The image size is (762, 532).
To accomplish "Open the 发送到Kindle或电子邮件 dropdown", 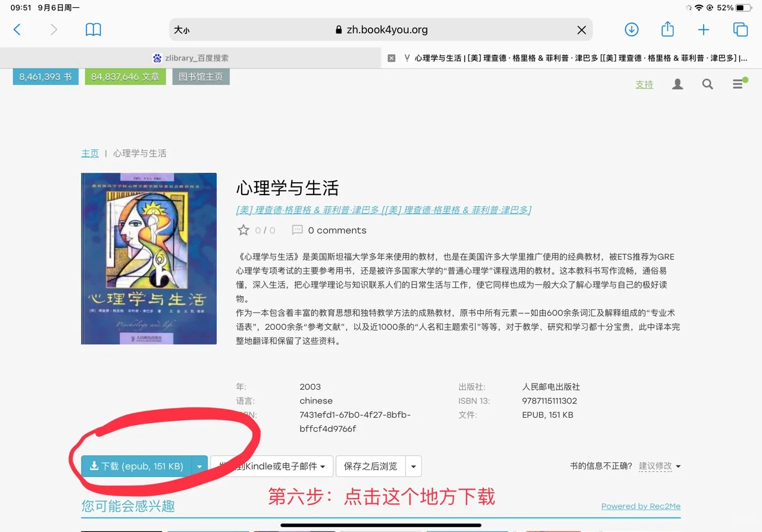I will (x=271, y=467).
